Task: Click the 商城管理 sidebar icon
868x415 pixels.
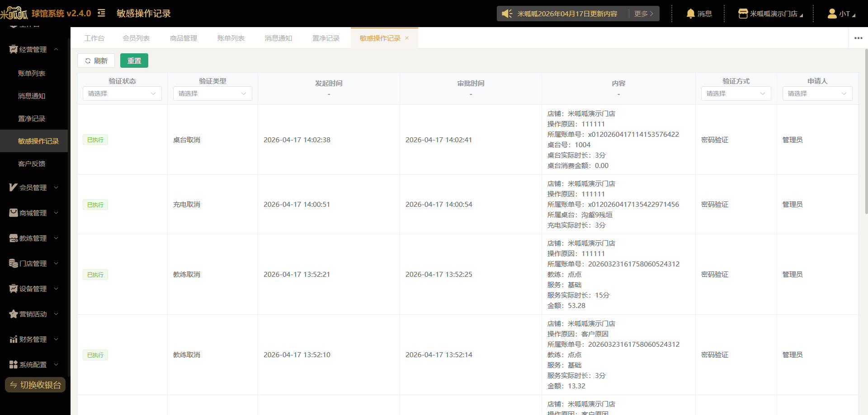Action: (13, 213)
